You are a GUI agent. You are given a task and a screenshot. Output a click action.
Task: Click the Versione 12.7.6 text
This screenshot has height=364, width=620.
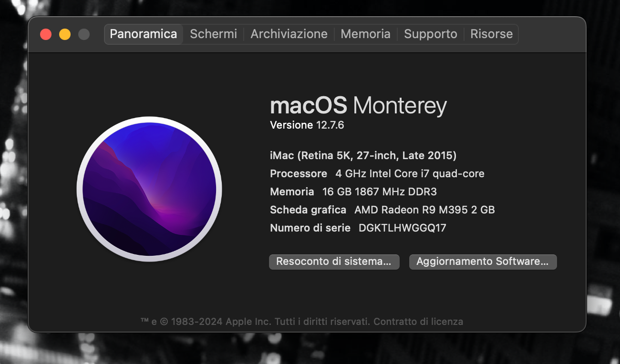(307, 125)
